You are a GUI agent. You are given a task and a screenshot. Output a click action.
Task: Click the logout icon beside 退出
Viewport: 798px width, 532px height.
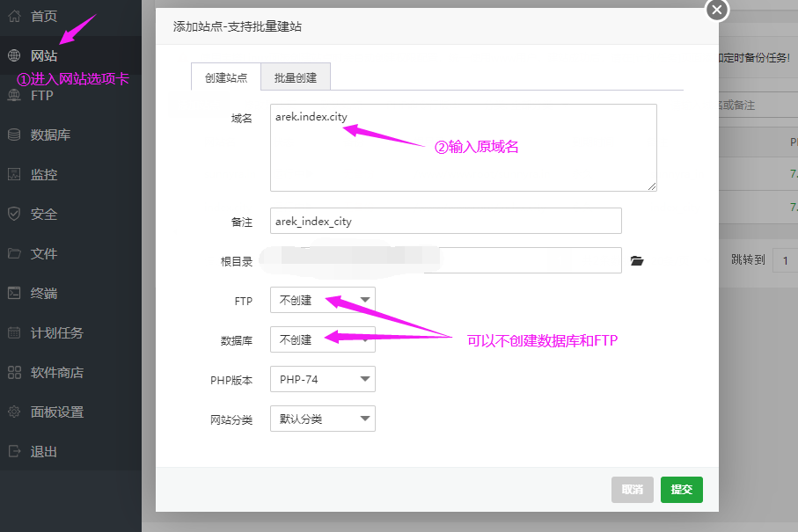coord(14,451)
